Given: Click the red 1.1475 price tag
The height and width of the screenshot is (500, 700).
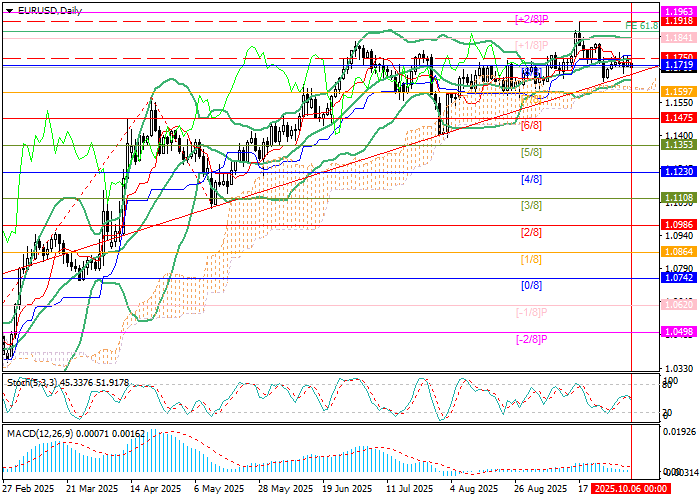Looking at the screenshot, I should [680, 118].
